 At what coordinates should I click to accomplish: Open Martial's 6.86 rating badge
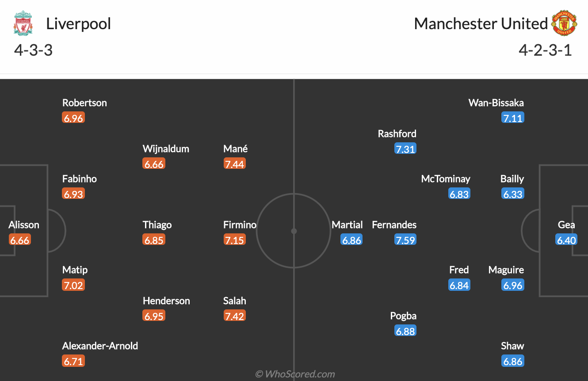tap(351, 240)
